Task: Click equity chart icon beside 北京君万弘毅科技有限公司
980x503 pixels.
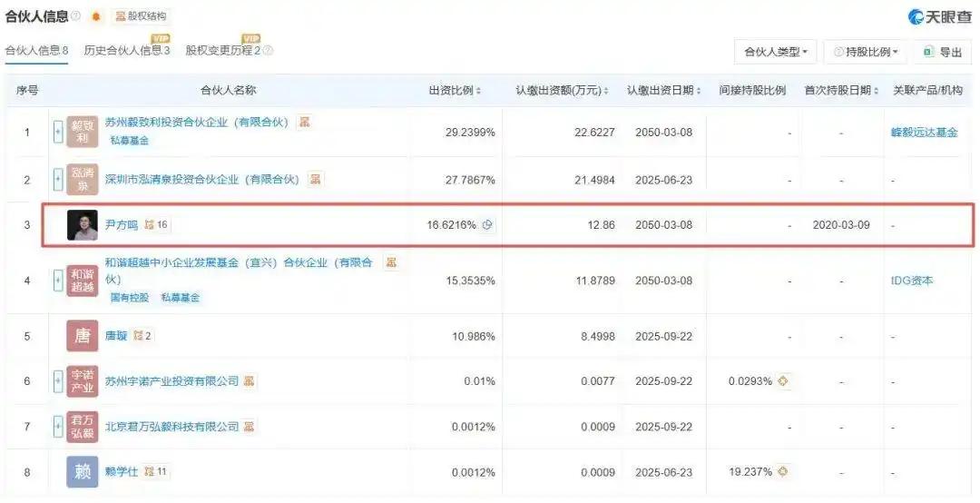Action: pyautogui.click(x=250, y=427)
